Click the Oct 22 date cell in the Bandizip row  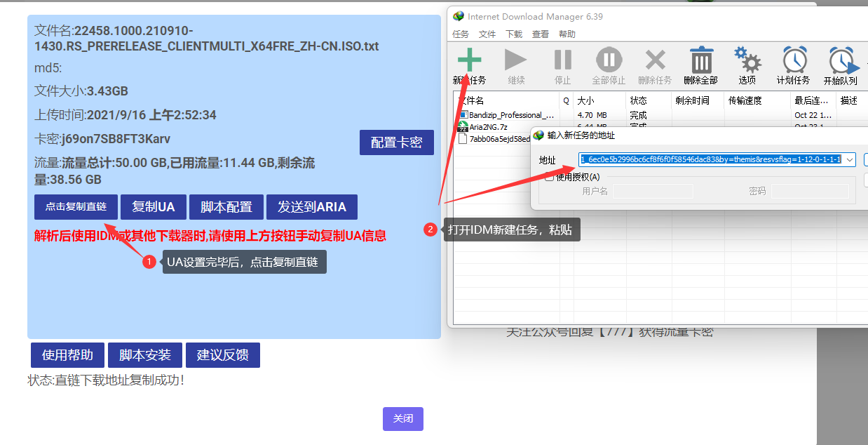(x=813, y=115)
